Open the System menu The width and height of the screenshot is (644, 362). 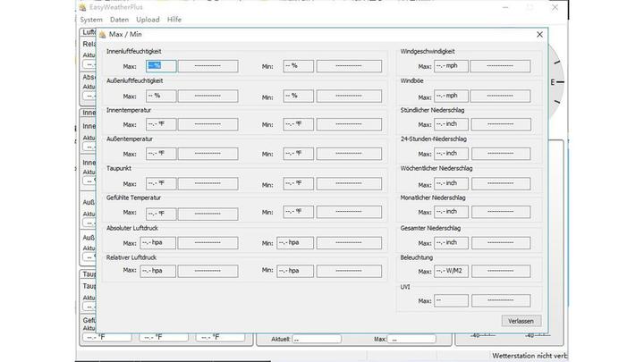click(90, 19)
